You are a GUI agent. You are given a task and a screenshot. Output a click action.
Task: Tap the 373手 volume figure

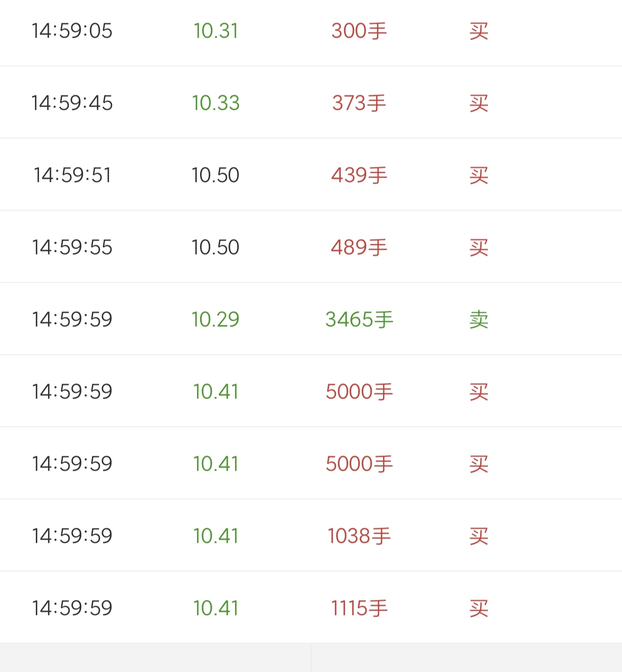click(x=359, y=103)
